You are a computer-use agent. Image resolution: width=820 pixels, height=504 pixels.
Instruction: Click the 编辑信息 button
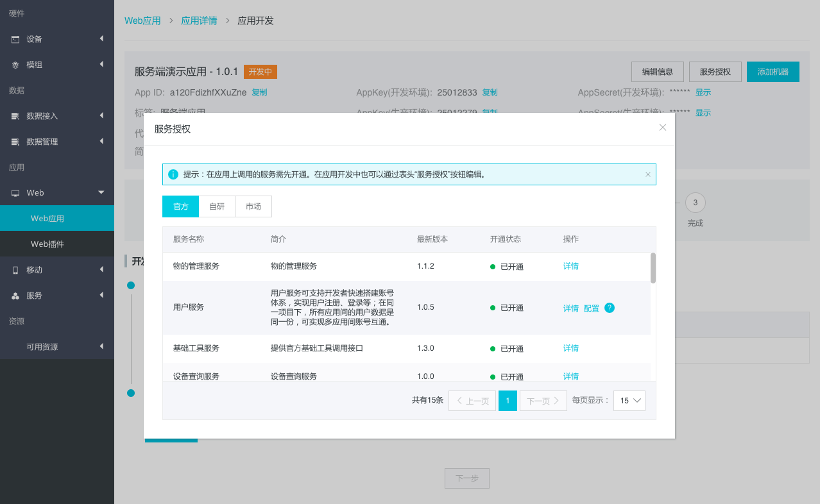pos(658,72)
